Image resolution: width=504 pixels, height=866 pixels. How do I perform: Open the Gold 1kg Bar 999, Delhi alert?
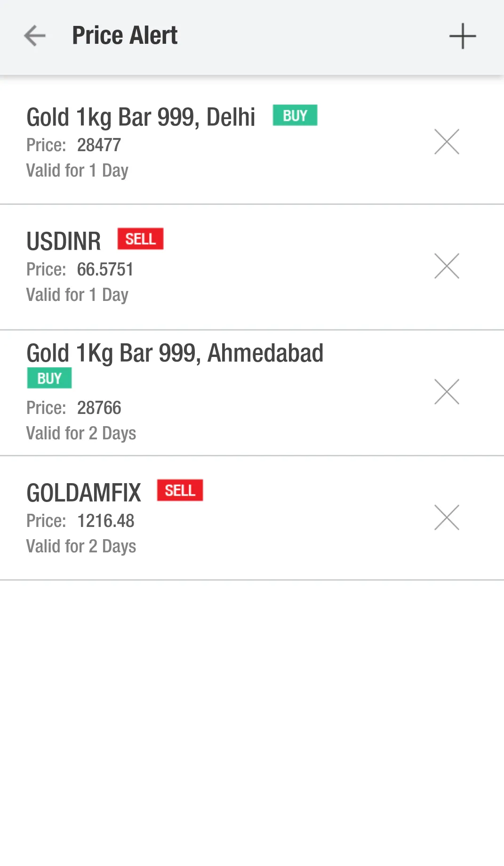coord(141,117)
